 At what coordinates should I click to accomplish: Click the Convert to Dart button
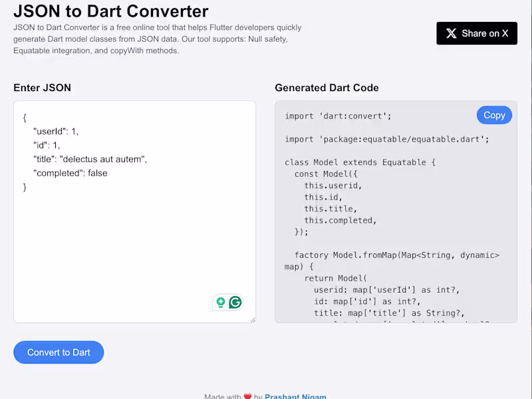click(59, 352)
